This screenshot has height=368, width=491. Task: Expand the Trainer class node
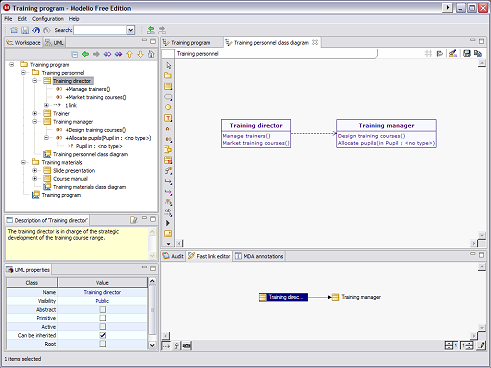[x=35, y=113]
